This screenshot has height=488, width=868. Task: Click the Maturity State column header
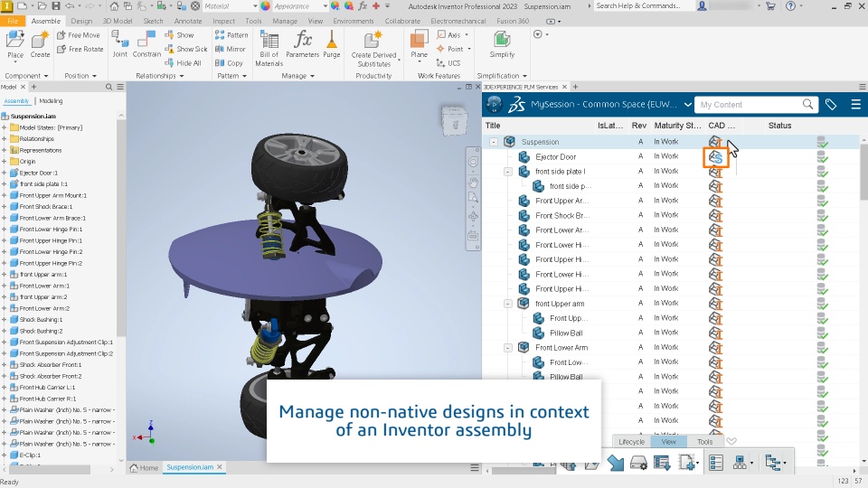[x=677, y=126]
